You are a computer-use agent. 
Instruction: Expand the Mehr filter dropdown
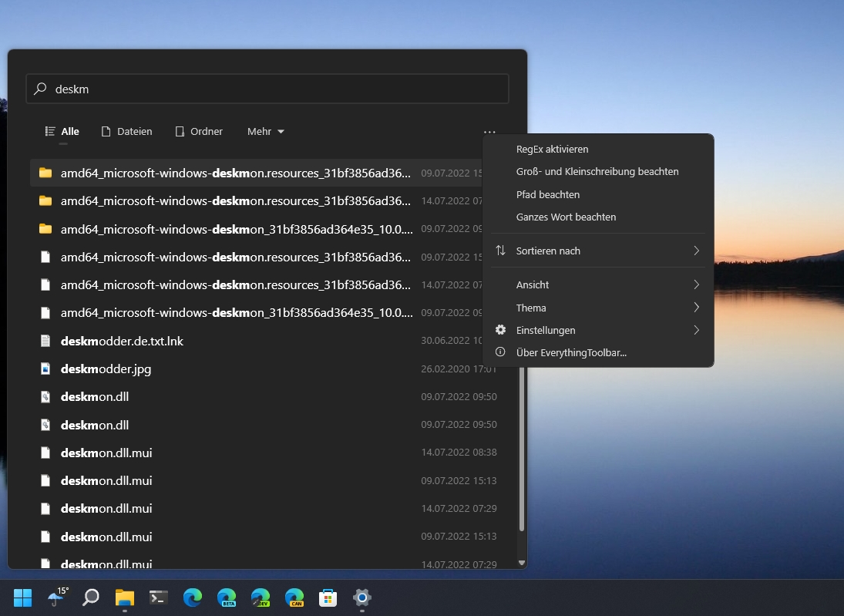(x=265, y=131)
